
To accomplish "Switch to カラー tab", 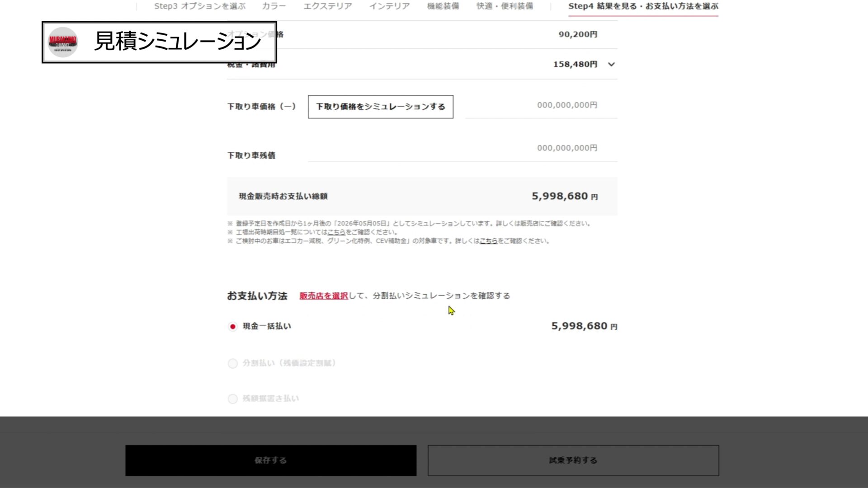I will pyautogui.click(x=274, y=6).
